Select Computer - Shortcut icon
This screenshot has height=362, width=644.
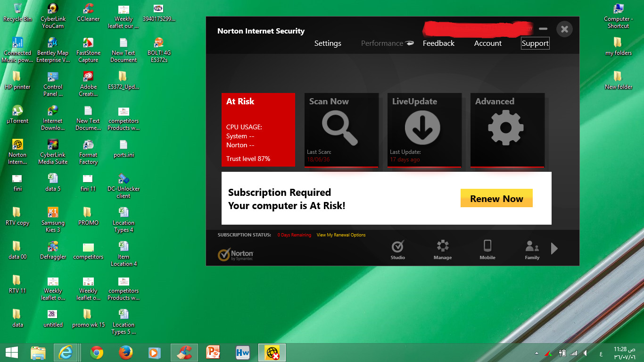point(619,16)
